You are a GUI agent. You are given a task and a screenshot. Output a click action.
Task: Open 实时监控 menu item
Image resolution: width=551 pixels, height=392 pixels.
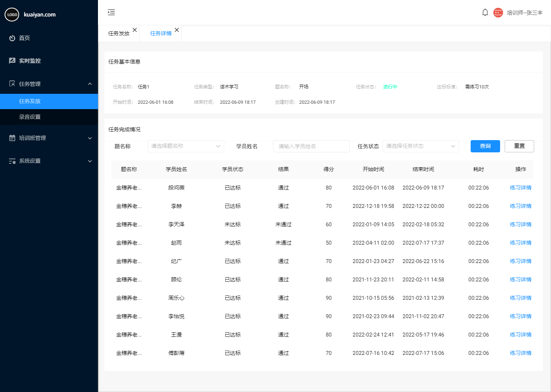30,60
